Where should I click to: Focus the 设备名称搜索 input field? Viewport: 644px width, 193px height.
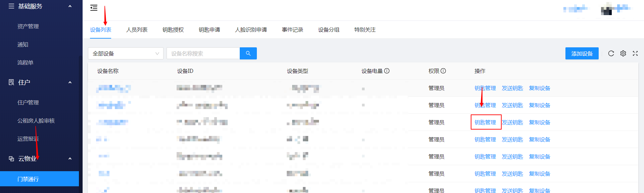203,53
